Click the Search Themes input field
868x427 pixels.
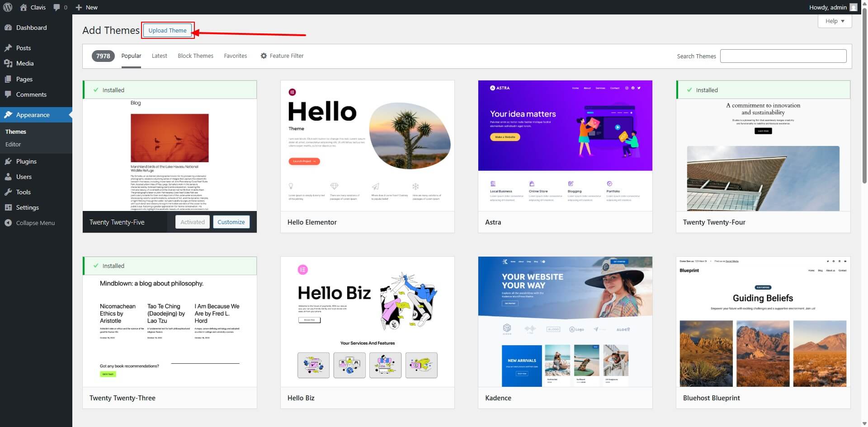click(783, 56)
